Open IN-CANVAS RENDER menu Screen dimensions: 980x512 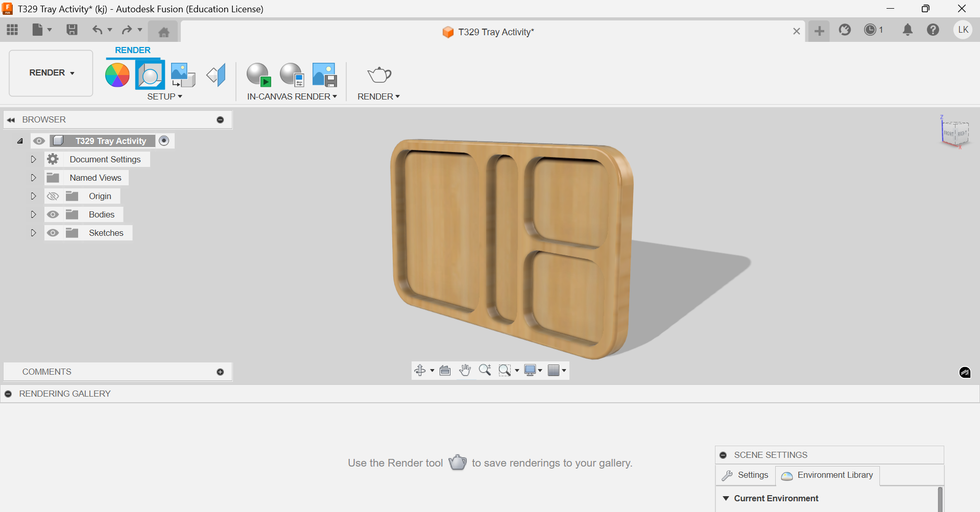[x=292, y=96]
